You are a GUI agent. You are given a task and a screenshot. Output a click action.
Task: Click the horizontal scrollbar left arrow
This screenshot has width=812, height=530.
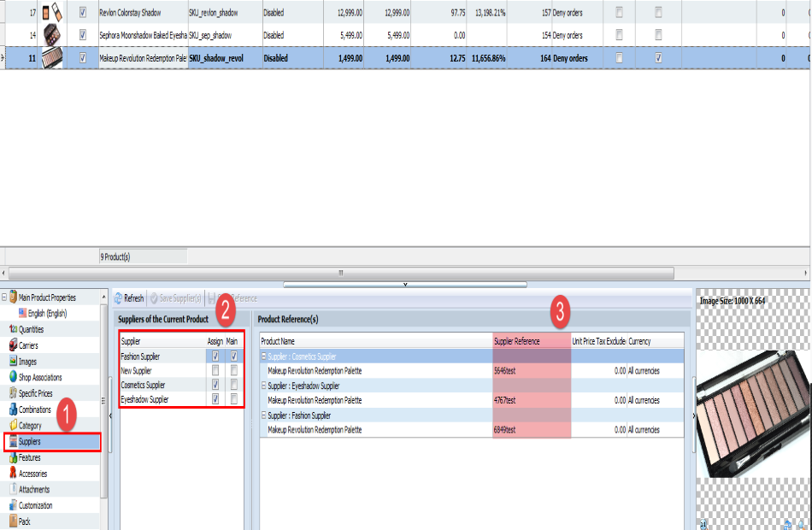click(3, 273)
